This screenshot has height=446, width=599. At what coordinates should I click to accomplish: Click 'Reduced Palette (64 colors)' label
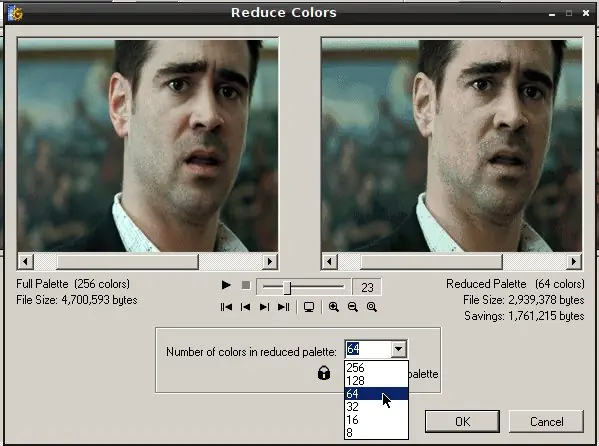point(515,284)
